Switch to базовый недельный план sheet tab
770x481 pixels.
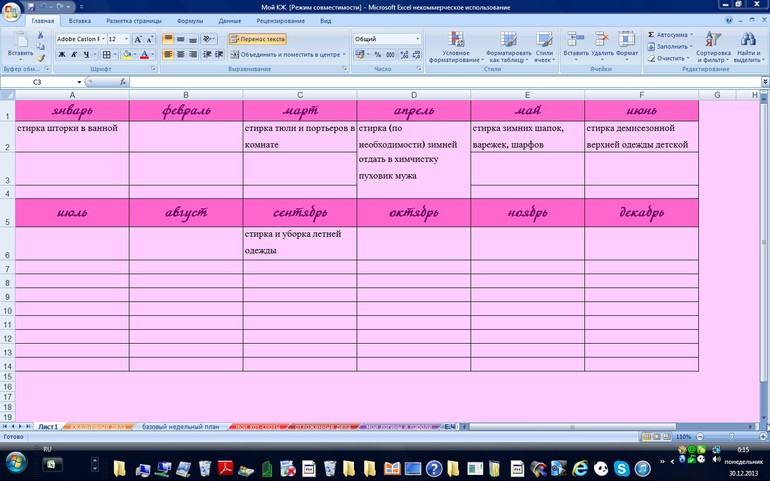(180, 426)
